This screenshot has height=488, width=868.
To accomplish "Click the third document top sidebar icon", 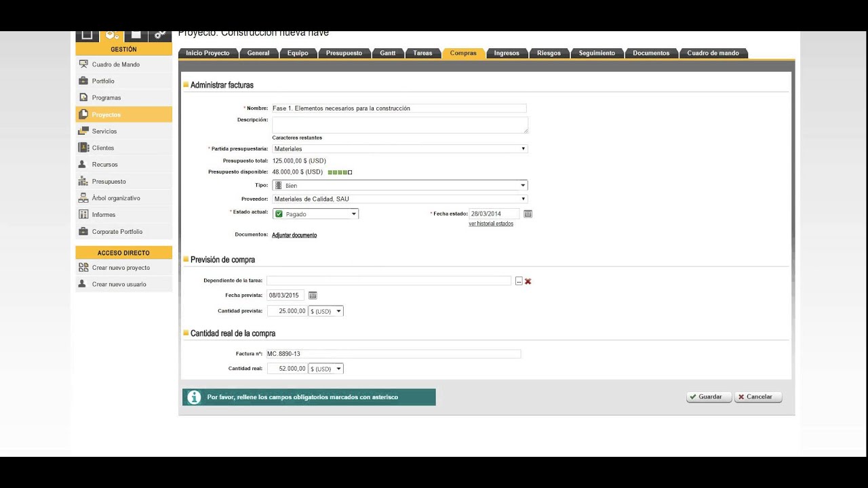I will click(x=136, y=35).
